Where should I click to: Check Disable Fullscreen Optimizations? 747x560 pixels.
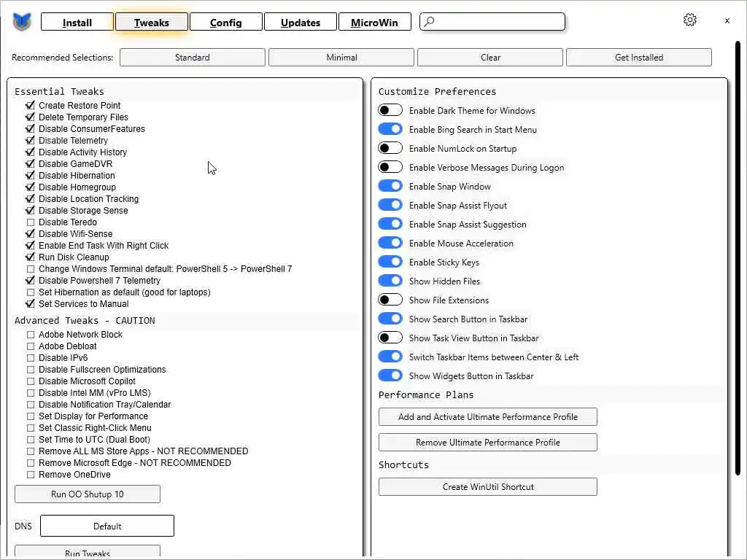pyautogui.click(x=31, y=370)
